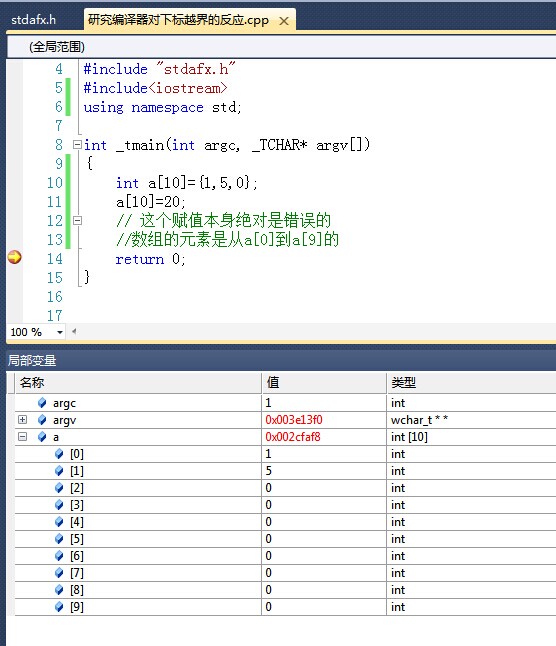This screenshot has height=646, width=556.
Task: Click the icon for element [5]
Action: [x=59, y=538]
